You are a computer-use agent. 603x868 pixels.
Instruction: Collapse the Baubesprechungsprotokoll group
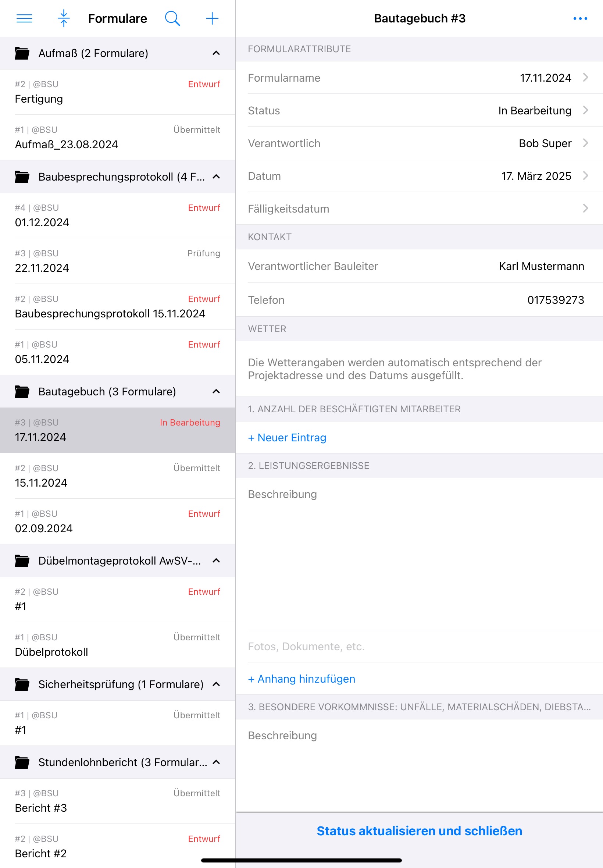click(216, 177)
